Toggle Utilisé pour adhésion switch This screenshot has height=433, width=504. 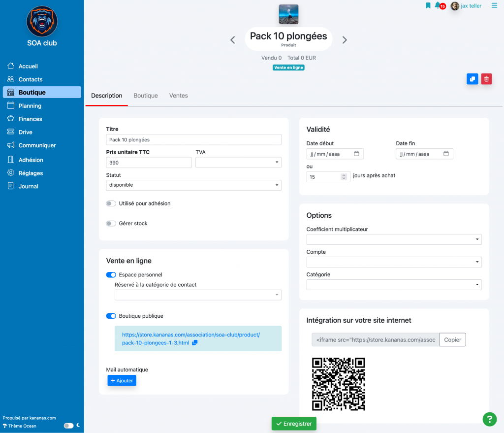111,203
